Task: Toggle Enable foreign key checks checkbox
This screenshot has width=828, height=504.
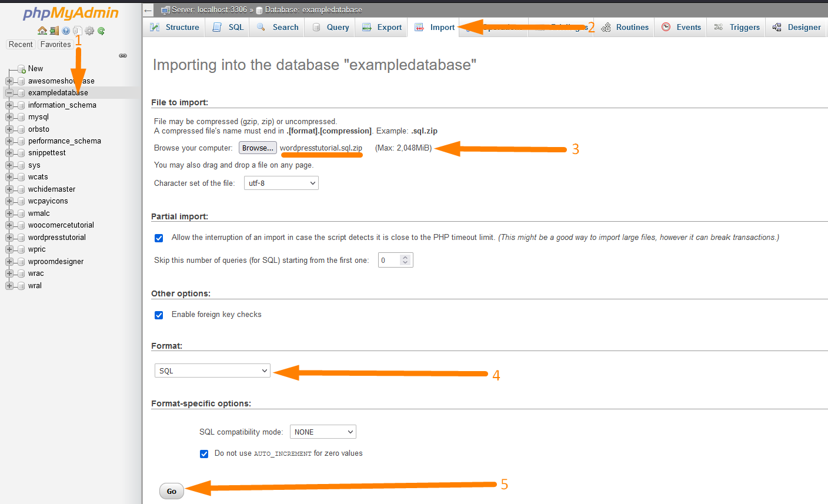Action: point(159,315)
